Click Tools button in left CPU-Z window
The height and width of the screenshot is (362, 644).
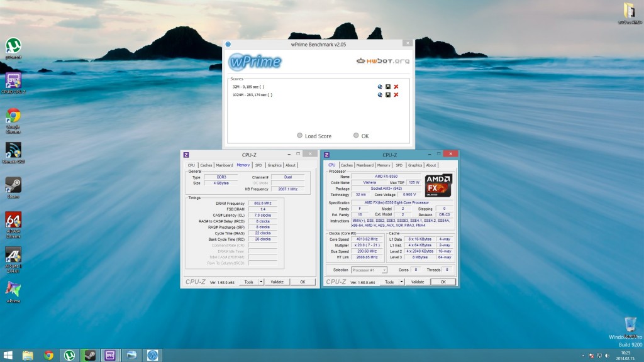point(249,282)
